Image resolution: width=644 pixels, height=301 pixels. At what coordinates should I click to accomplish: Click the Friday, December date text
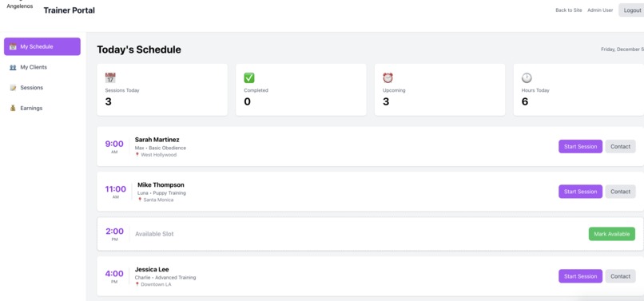click(x=622, y=50)
